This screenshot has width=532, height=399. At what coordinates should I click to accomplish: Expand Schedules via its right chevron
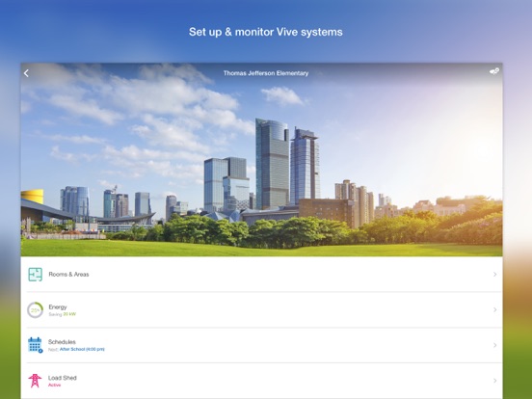point(494,345)
